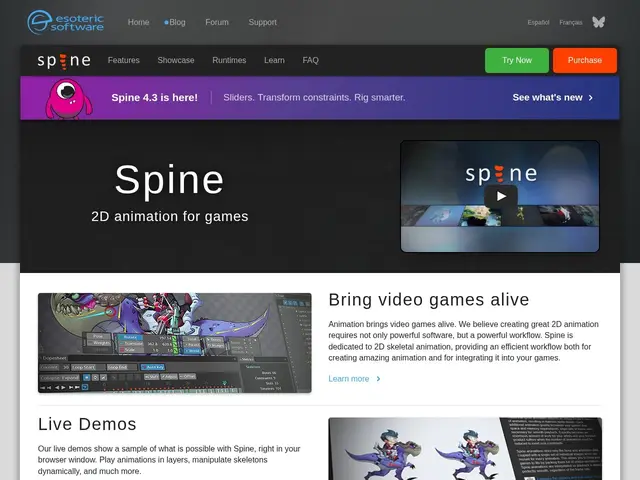Click the butterfly Bluesky icon
This screenshot has width=640, height=480.
click(x=598, y=22)
